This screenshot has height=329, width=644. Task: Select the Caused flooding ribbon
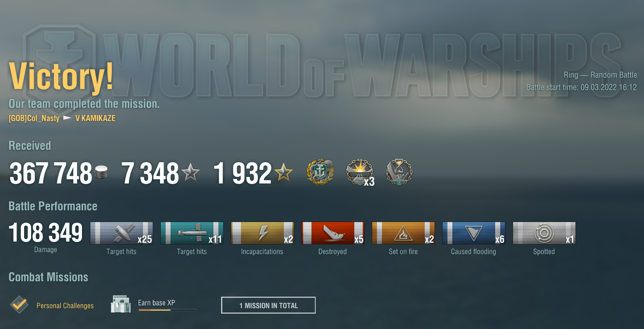[474, 233]
